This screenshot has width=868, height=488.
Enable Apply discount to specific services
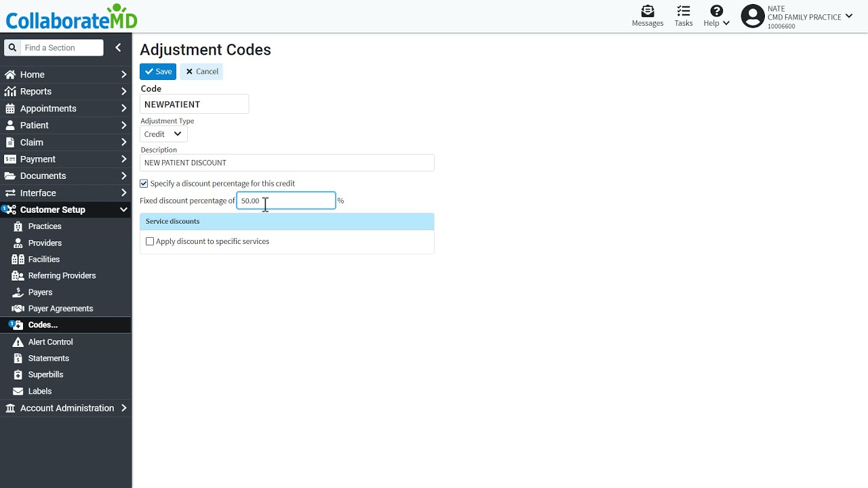click(150, 241)
